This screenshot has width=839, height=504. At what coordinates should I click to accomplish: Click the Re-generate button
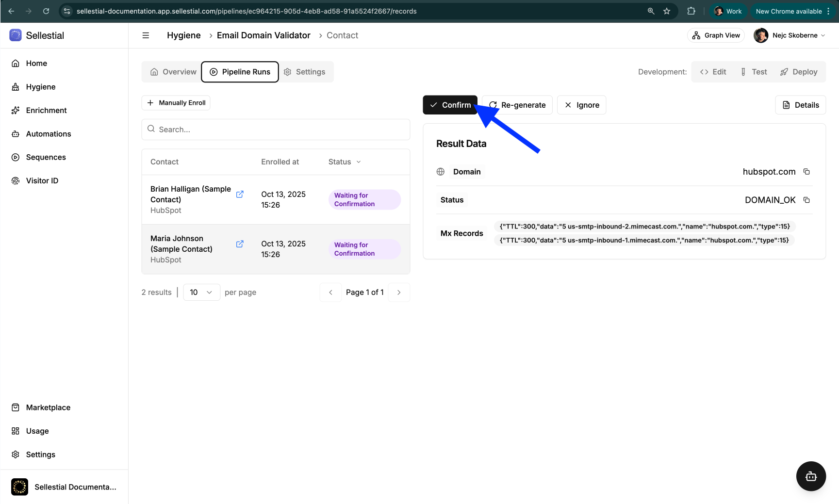517,105
